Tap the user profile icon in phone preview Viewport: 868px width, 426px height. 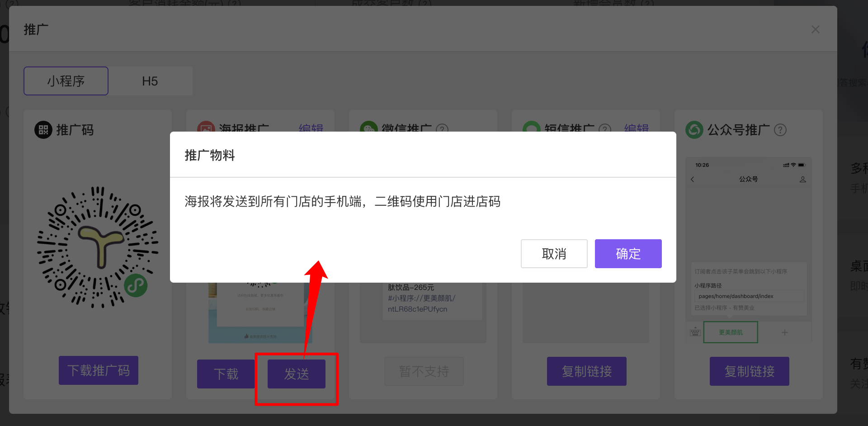(x=802, y=180)
